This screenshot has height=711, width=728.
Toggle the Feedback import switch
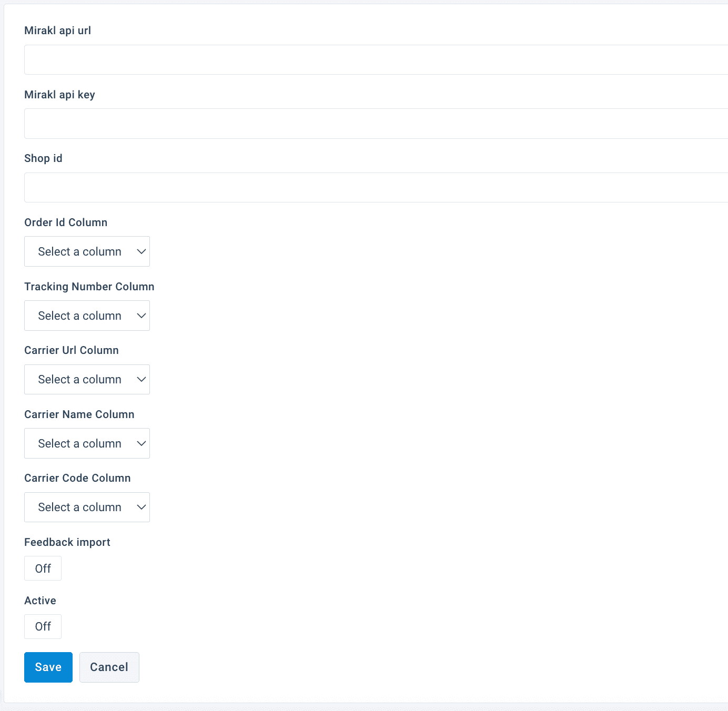point(43,568)
